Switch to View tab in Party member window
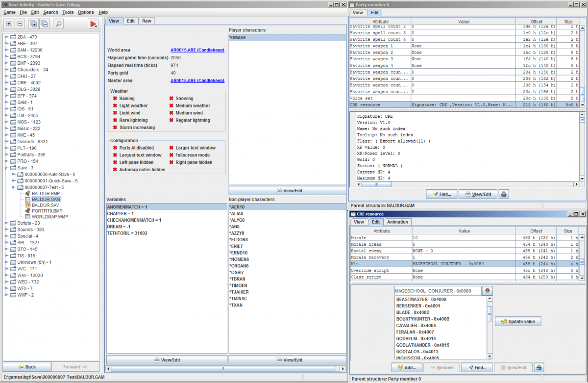The width and height of the screenshot is (588, 383). (358, 13)
